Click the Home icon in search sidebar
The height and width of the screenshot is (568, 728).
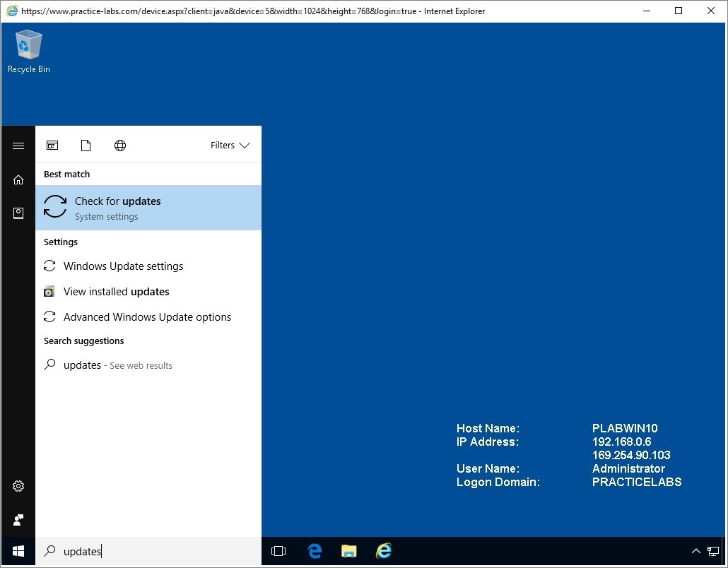click(18, 179)
